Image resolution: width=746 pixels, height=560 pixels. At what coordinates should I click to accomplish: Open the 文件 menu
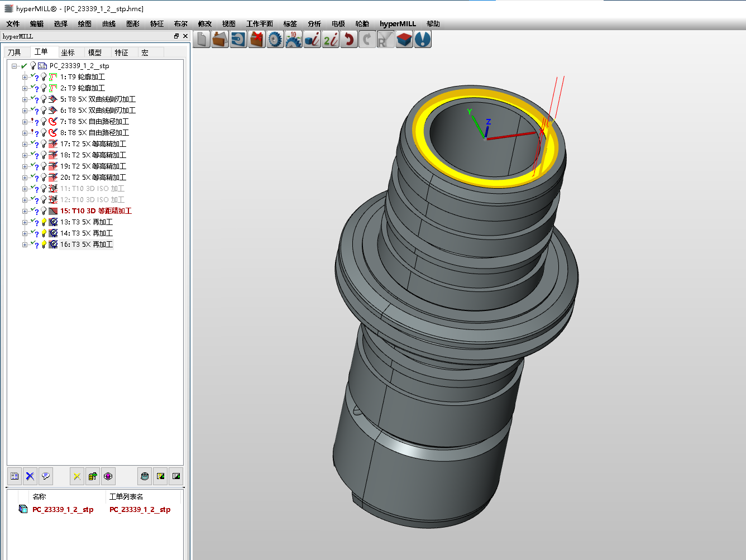click(13, 24)
